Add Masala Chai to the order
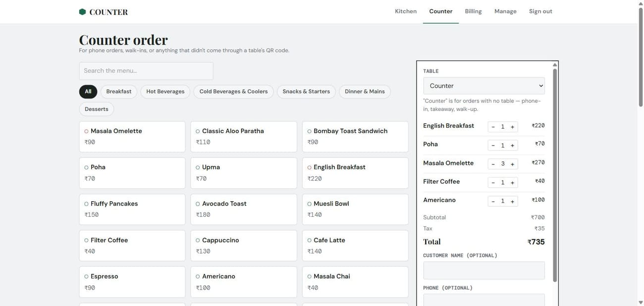 [355, 282]
